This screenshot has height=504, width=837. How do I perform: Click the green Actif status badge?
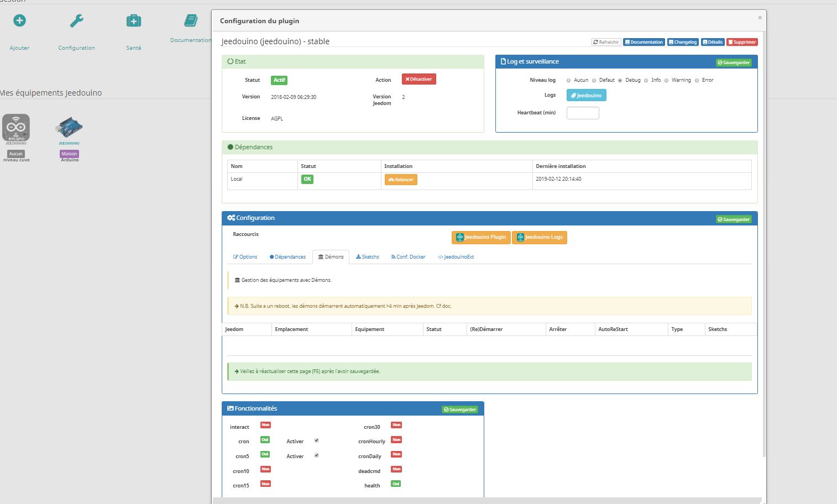[x=279, y=80]
